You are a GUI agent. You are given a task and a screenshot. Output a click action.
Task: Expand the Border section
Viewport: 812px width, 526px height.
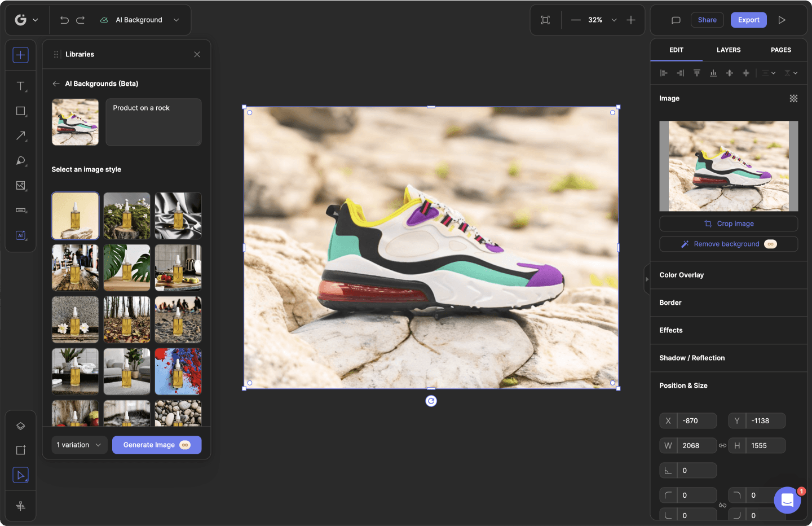[729, 303]
